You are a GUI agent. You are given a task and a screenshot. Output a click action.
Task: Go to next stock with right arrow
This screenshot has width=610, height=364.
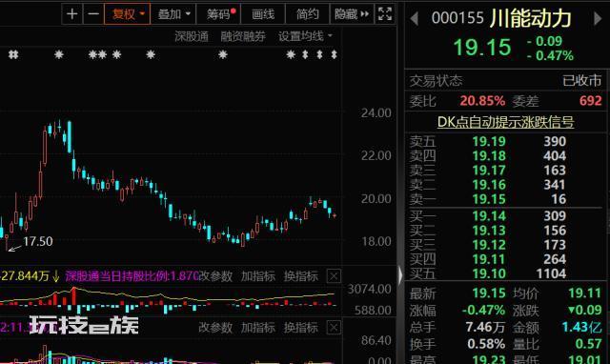[x=598, y=19]
